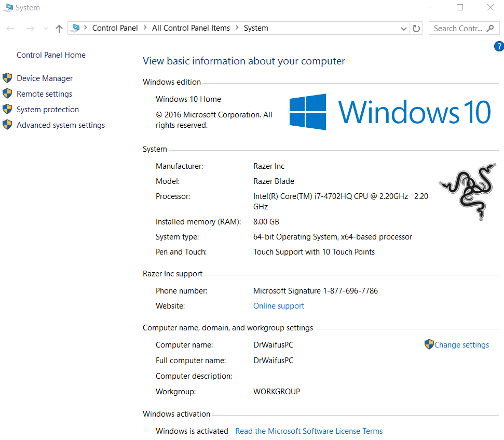This screenshot has width=504, height=440.
Task: Click the 'Razer Inc' manufacturer value
Action: pyautogui.click(x=269, y=166)
